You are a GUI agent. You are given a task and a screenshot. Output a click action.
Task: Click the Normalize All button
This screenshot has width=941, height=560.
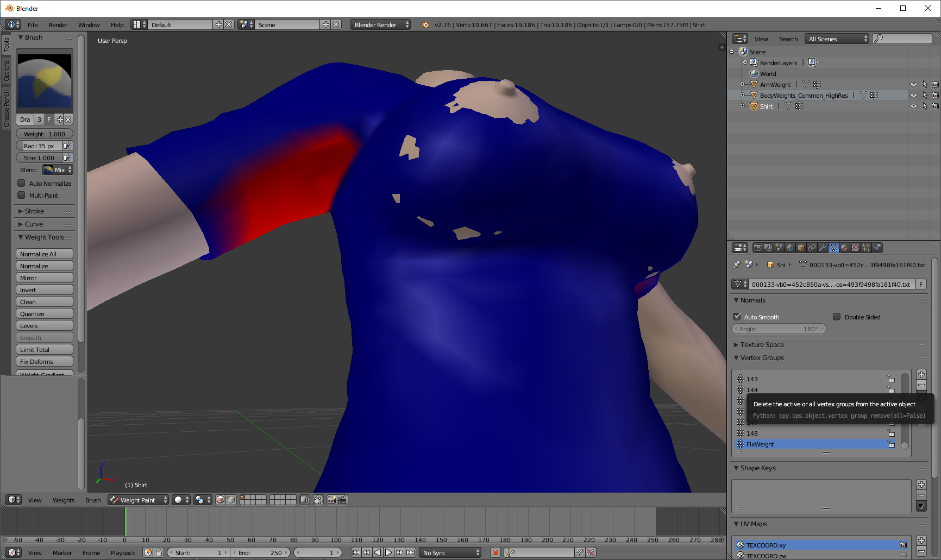[x=45, y=254]
